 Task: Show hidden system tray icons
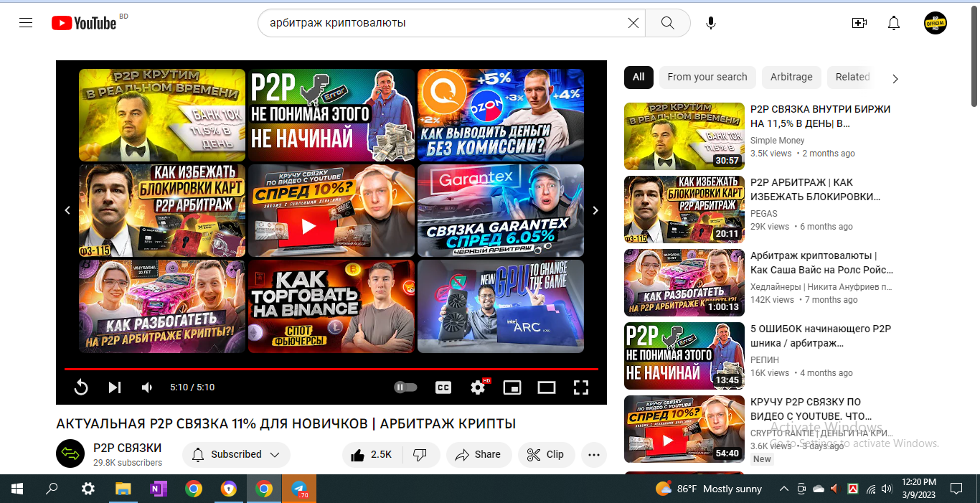783,489
